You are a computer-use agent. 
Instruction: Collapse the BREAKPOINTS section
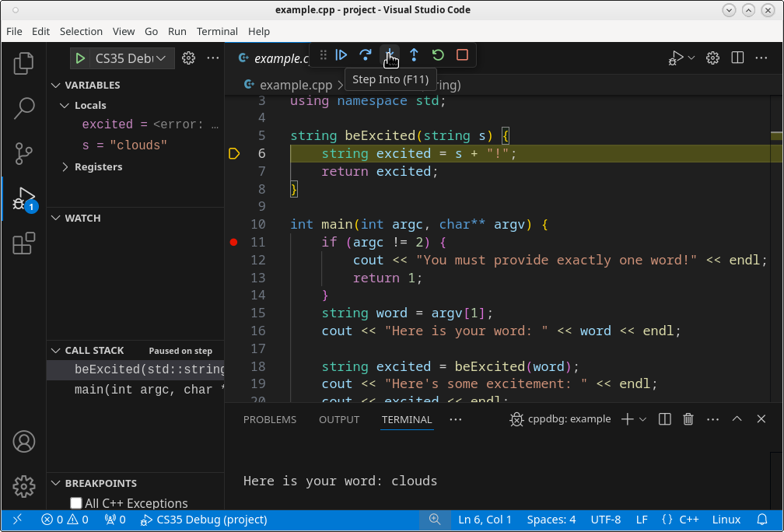[x=55, y=484]
